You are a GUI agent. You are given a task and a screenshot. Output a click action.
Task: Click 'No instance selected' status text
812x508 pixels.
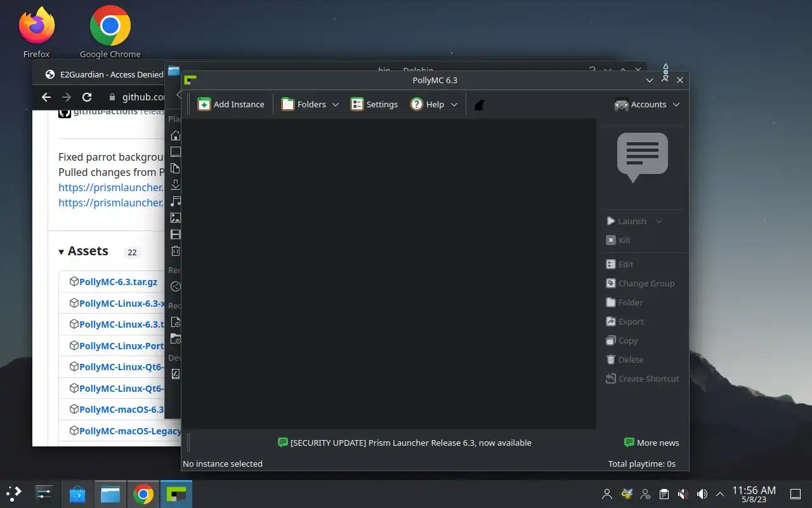pos(223,464)
